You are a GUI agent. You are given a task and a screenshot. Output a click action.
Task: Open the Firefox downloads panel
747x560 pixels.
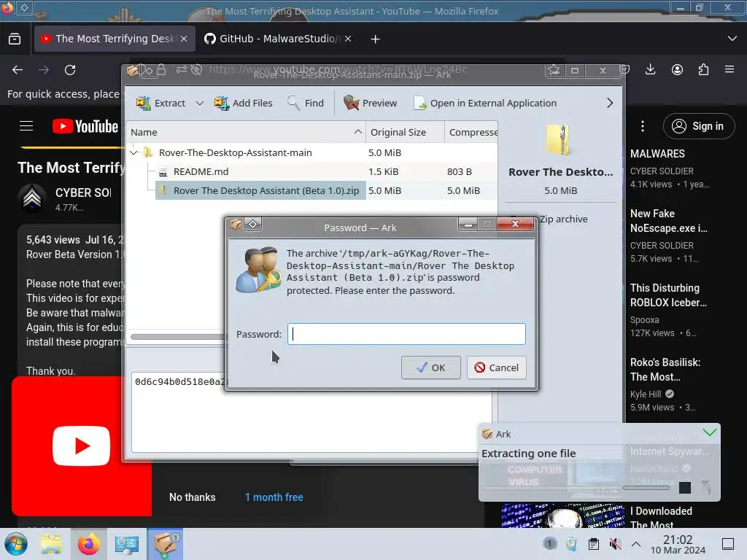click(x=650, y=69)
